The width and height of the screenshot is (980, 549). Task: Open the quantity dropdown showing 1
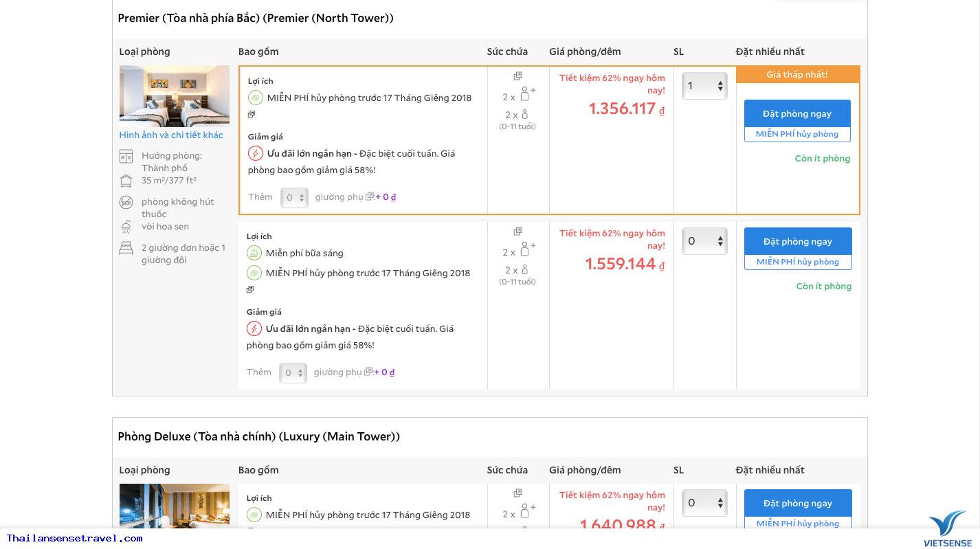[x=704, y=86]
